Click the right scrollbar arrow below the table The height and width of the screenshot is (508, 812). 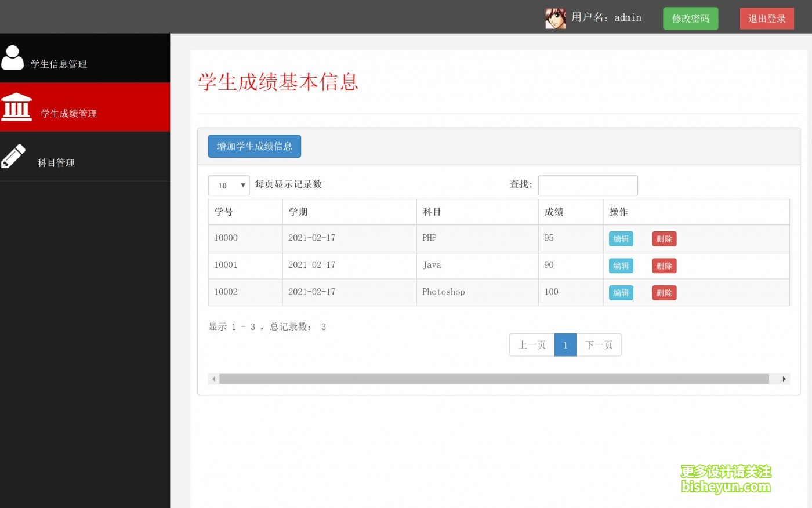click(x=785, y=379)
